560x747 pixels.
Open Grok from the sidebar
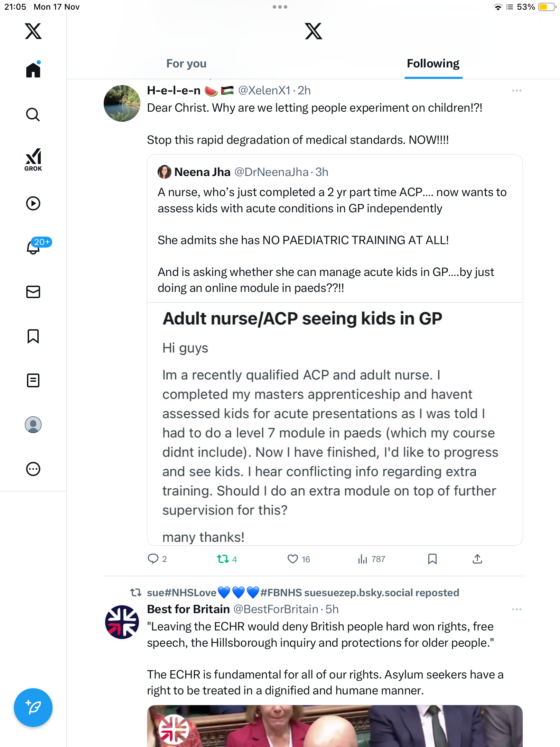click(x=33, y=159)
